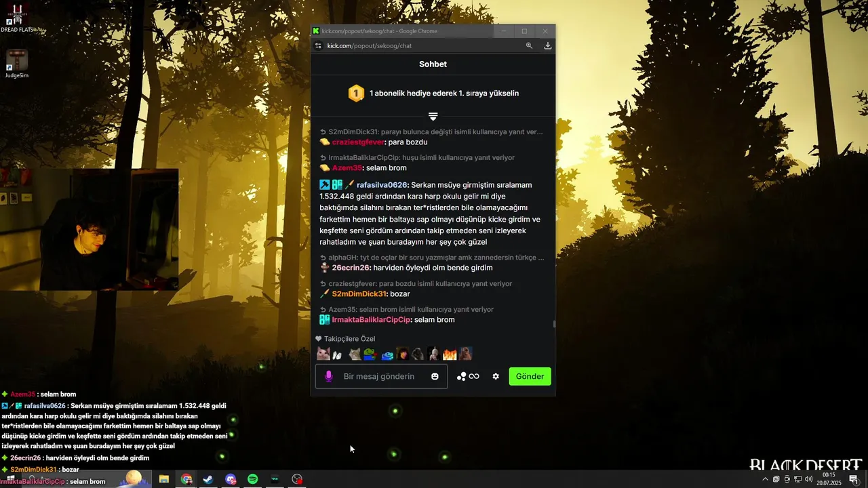Click the purple microphone icon in message box
The width and height of the screenshot is (868, 488).
click(x=329, y=376)
